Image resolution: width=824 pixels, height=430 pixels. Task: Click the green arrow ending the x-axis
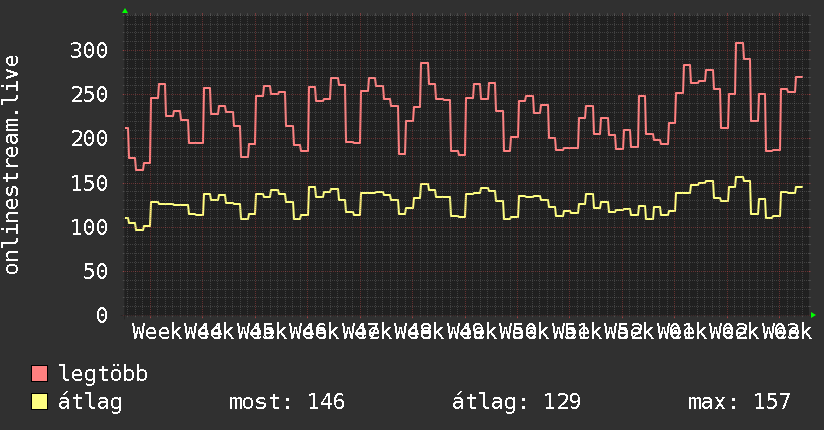point(813,315)
